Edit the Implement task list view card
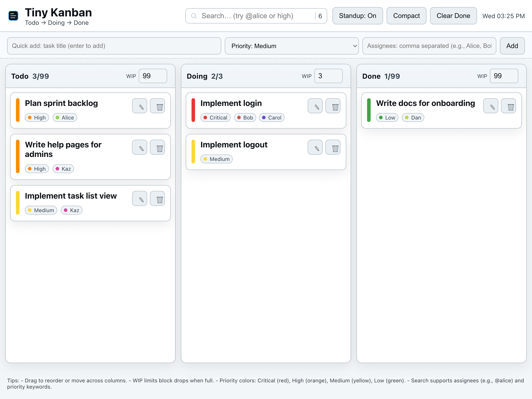 pos(139,198)
